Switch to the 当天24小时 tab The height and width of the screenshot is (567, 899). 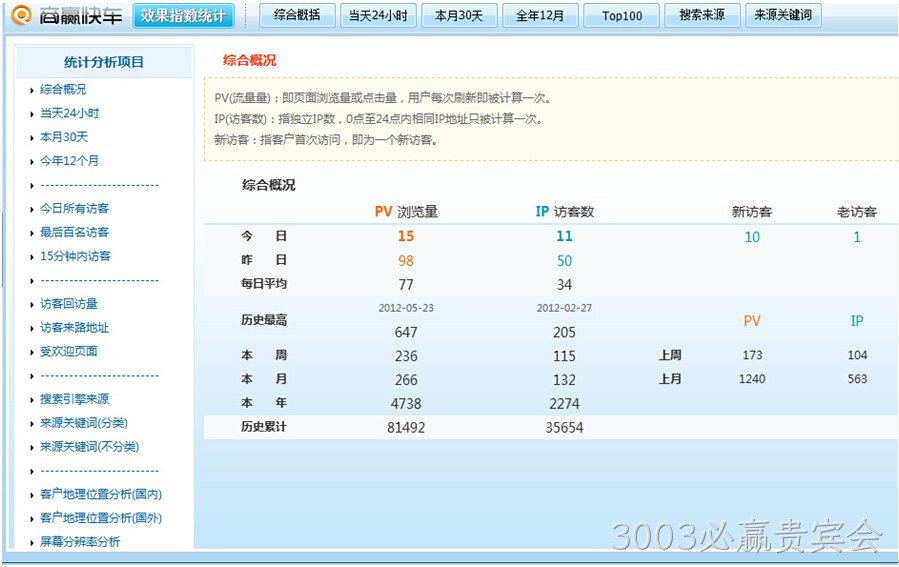(x=378, y=15)
